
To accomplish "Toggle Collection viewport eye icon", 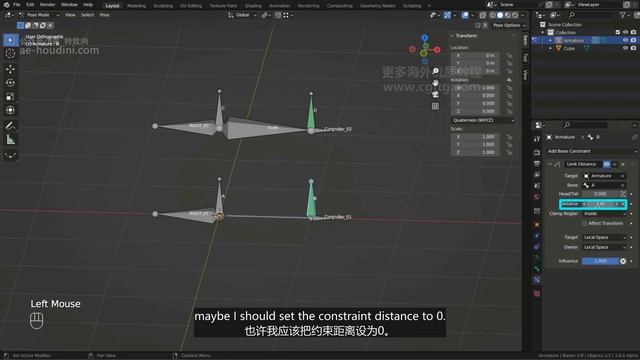I will tap(625, 32).
